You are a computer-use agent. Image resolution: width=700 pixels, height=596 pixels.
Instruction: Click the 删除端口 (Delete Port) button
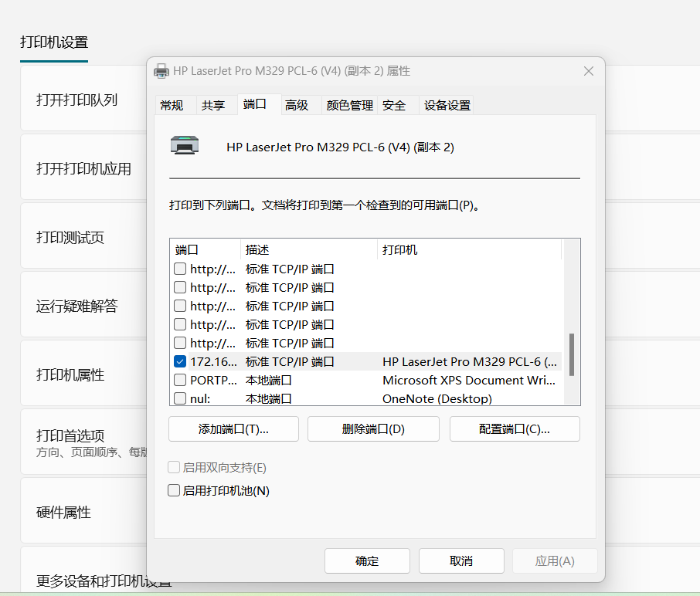pyautogui.click(x=373, y=428)
